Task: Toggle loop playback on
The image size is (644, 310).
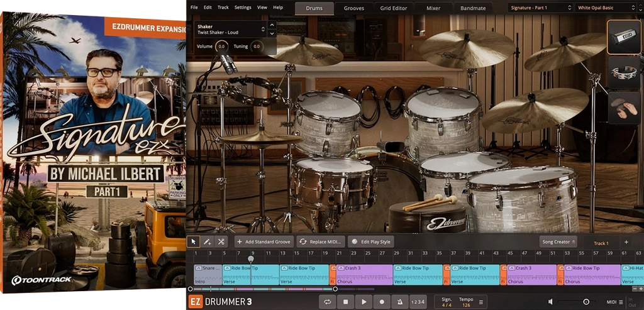Action: [328, 302]
